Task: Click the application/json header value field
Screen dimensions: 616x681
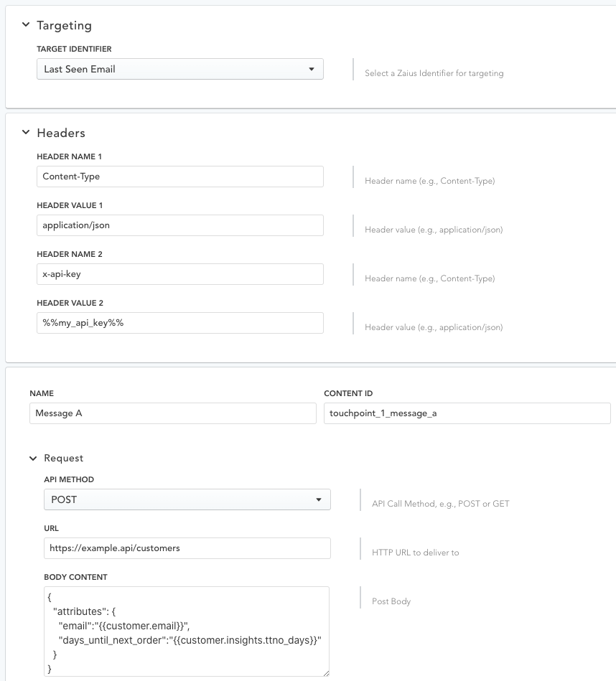Action: 180,225
